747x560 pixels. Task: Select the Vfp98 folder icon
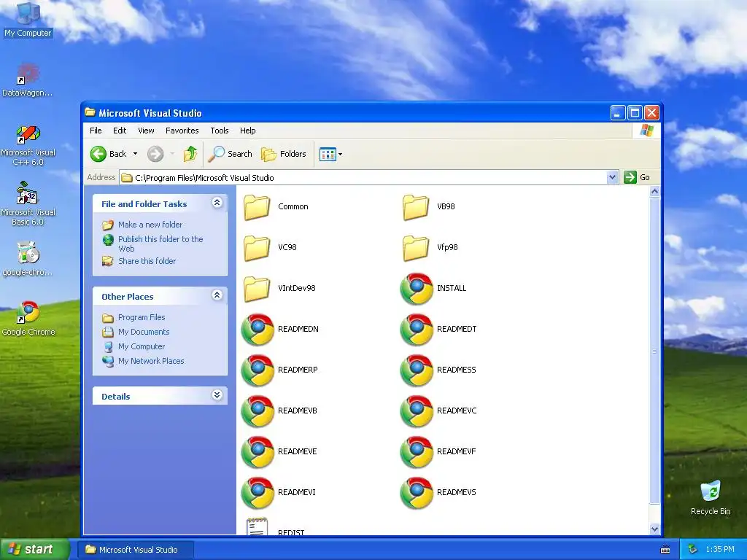(416, 248)
